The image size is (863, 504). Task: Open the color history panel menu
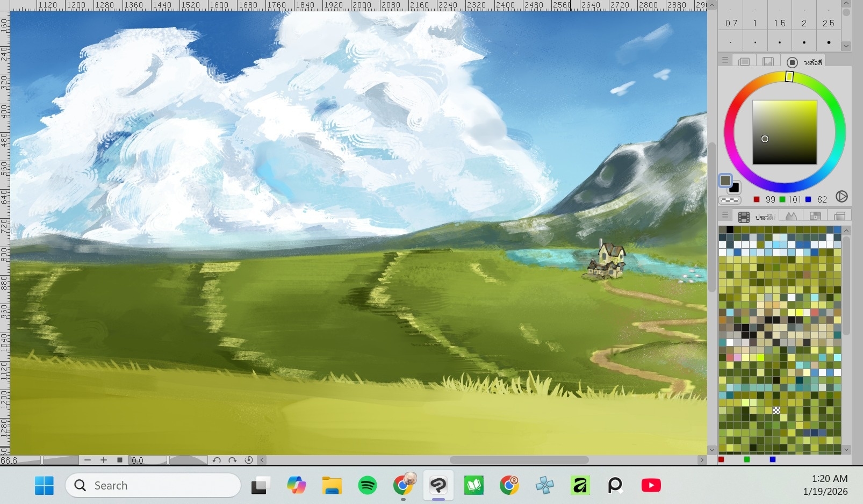(x=725, y=215)
